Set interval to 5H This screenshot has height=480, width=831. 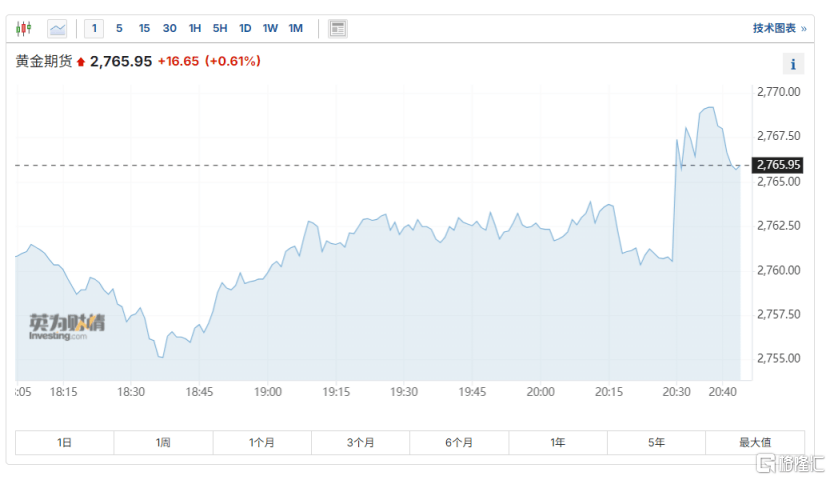[220, 28]
